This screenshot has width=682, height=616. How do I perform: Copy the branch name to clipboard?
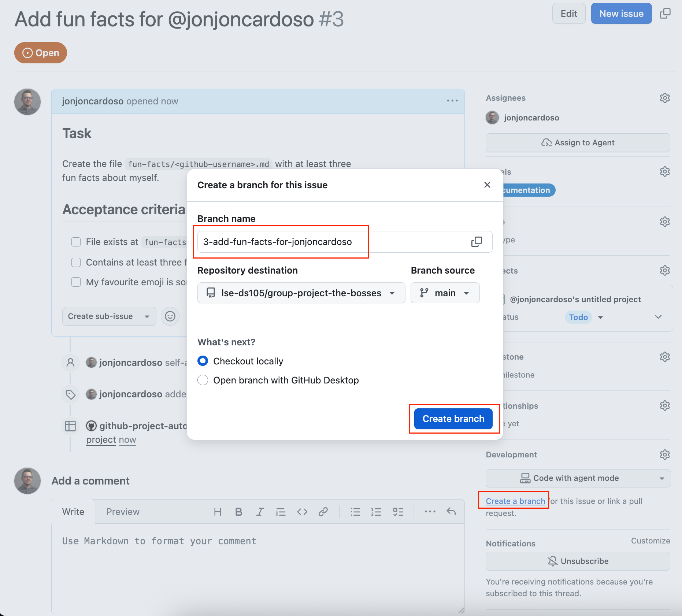pyautogui.click(x=476, y=242)
